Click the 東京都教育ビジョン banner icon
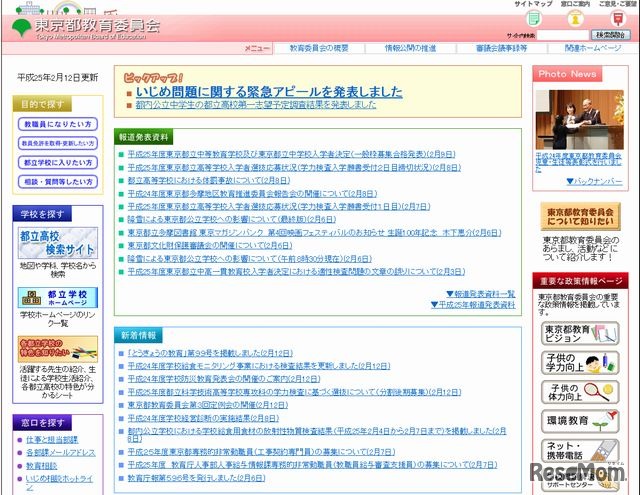The width and height of the screenshot is (640, 495). pyautogui.click(x=580, y=333)
